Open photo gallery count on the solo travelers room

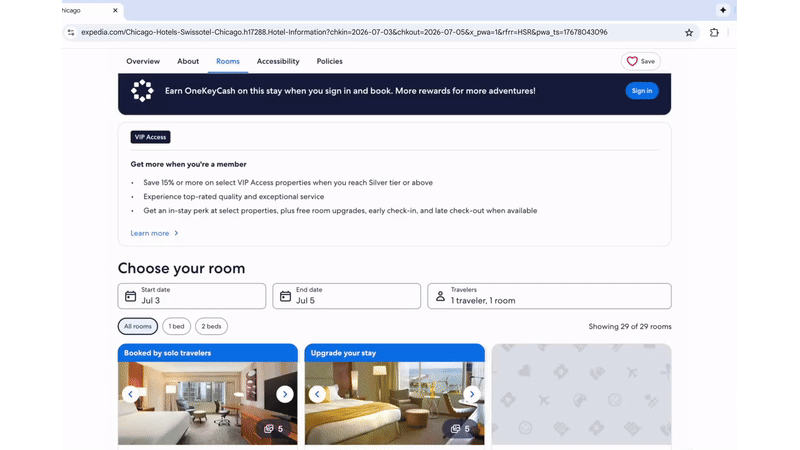point(273,429)
